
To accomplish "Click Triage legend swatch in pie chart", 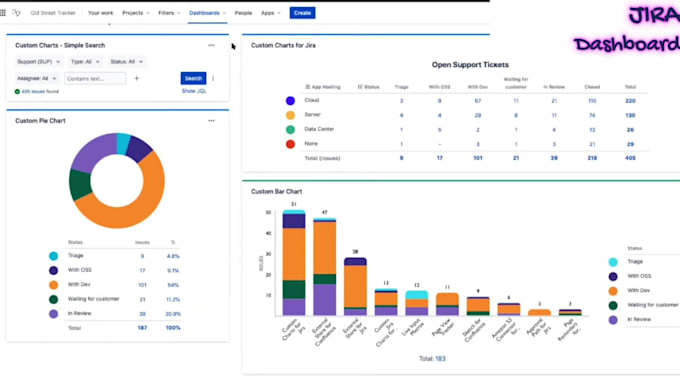I will point(53,256).
